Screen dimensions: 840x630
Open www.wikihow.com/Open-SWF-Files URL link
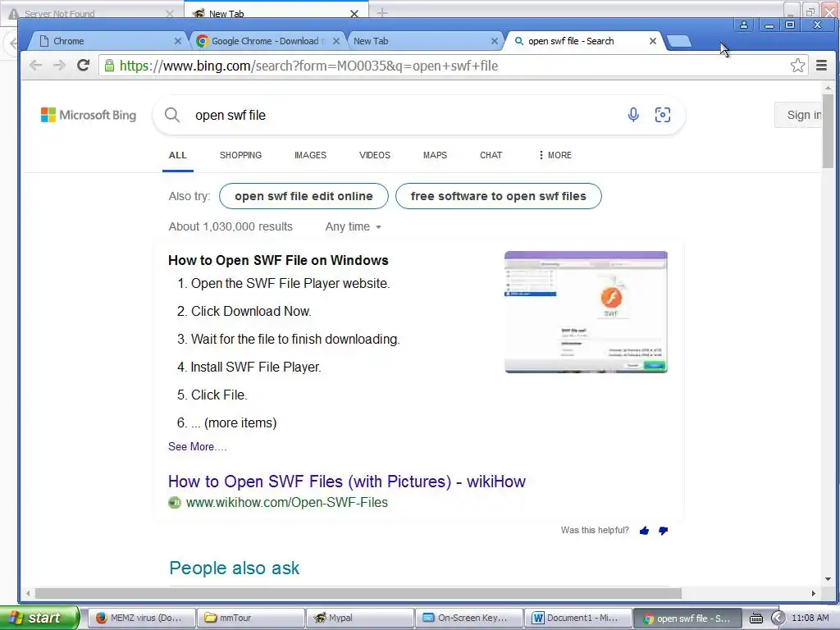coord(286,503)
